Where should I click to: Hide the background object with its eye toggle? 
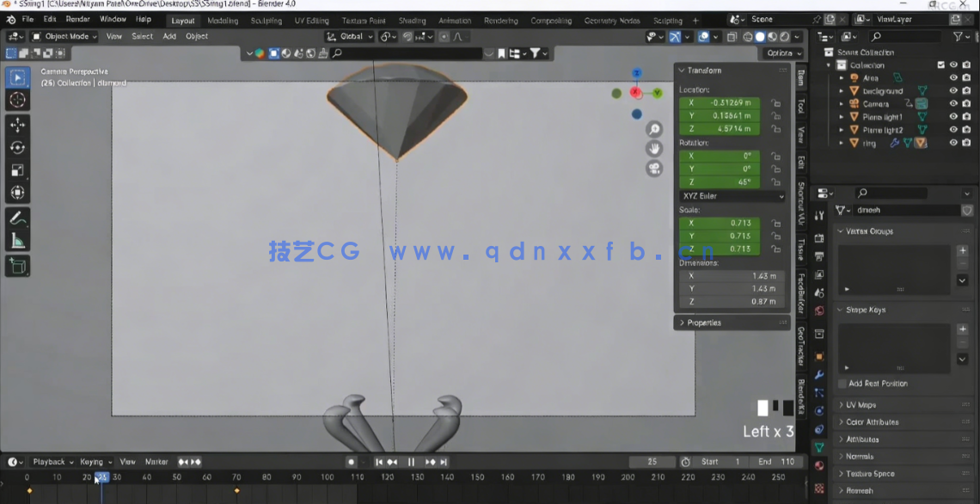[952, 91]
